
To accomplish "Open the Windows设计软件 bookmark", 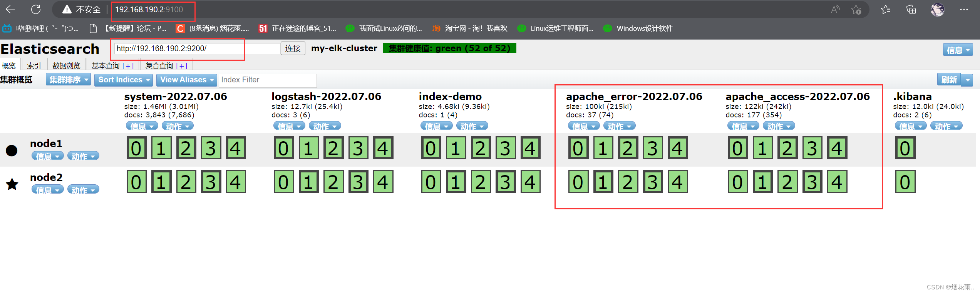I will pyautogui.click(x=638, y=28).
